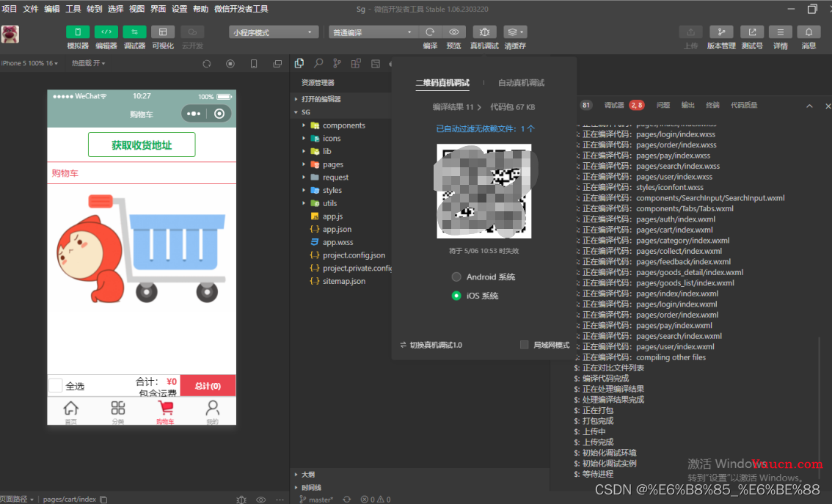Viewport: 832px width, 504px height.
Task: Switch to the 终端 terminal tab
Action: pos(712,105)
